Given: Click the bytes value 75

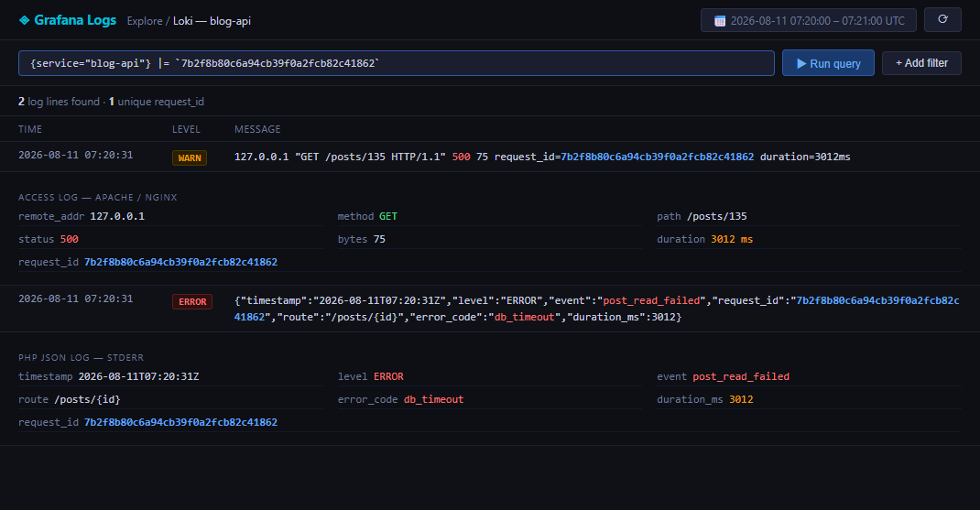Looking at the screenshot, I should point(379,239).
